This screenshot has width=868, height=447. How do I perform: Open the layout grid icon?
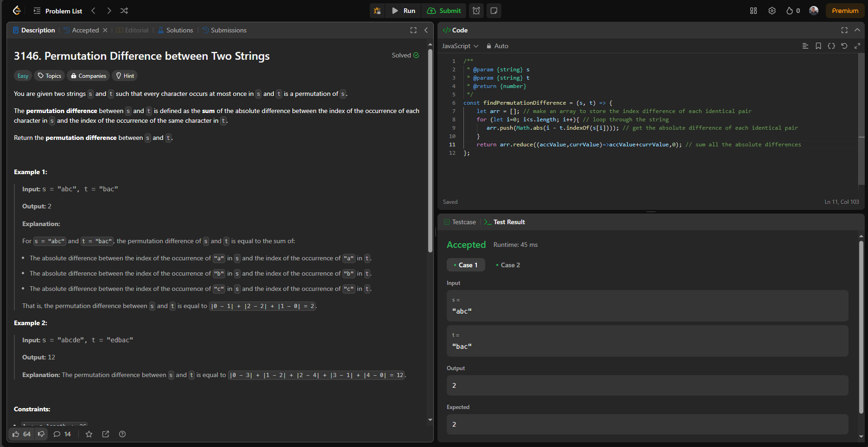click(x=754, y=11)
